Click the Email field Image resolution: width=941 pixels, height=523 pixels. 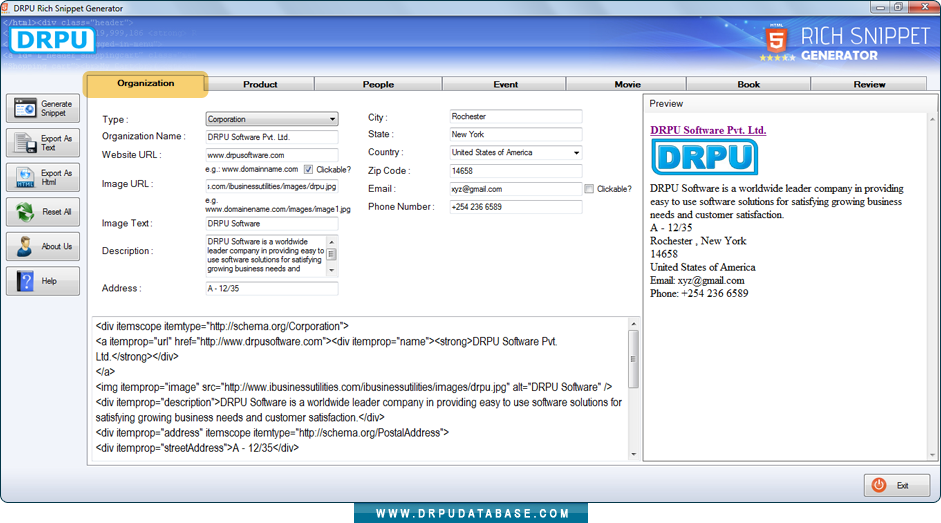pos(516,189)
